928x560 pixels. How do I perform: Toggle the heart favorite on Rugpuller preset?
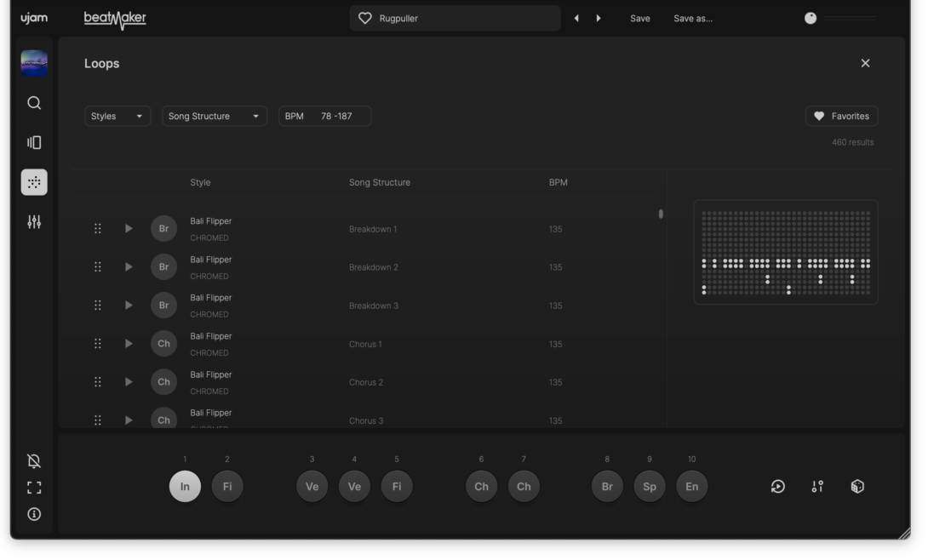pos(365,18)
